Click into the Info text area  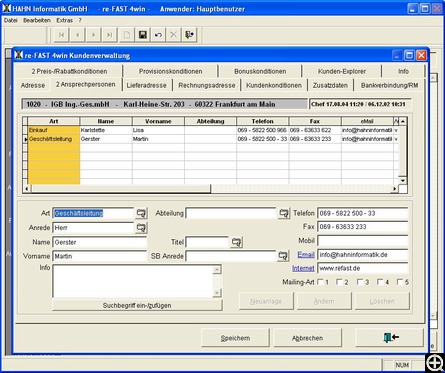[133, 281]
